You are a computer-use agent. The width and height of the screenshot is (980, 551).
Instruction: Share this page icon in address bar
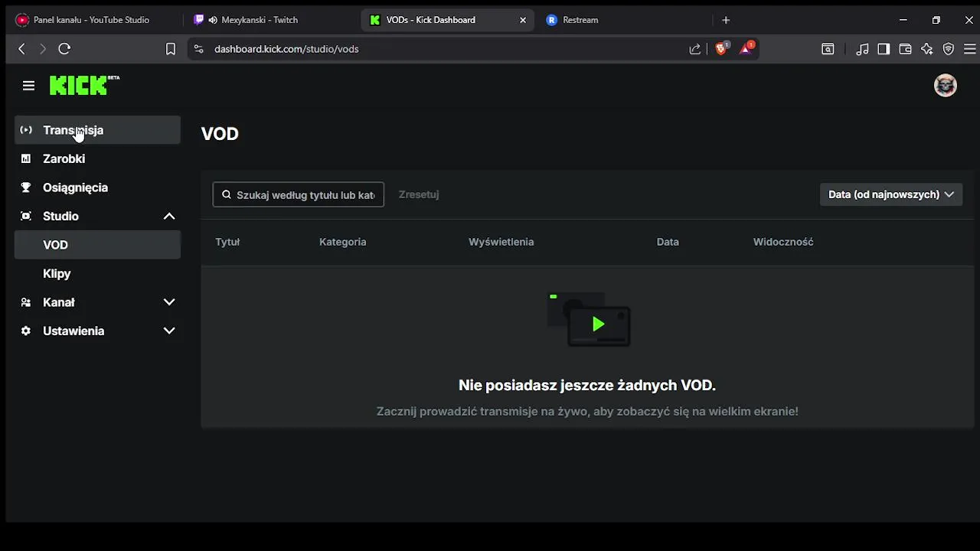tap(695, 49)
